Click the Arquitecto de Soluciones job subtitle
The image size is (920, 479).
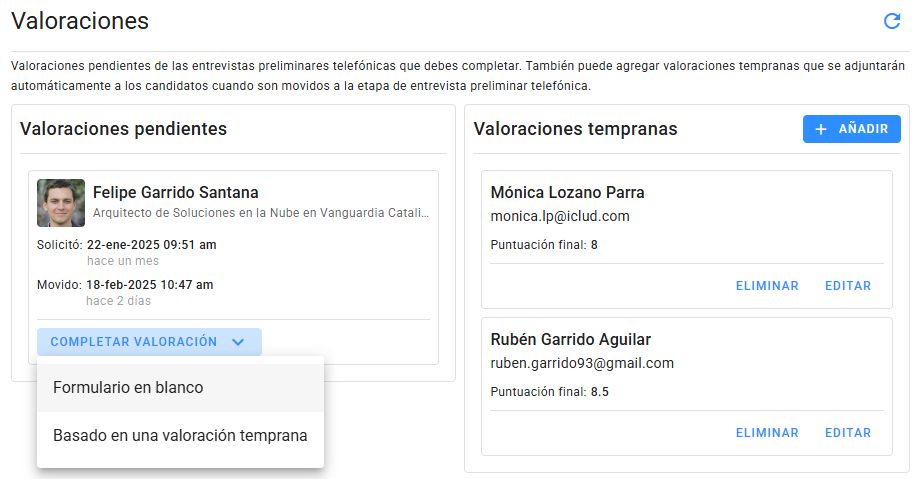260,213
